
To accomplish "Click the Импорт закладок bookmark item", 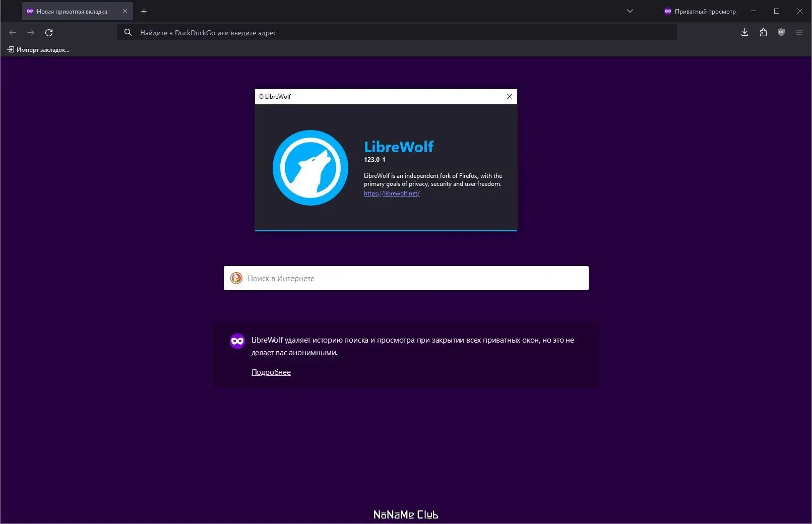I will point(38,50).
